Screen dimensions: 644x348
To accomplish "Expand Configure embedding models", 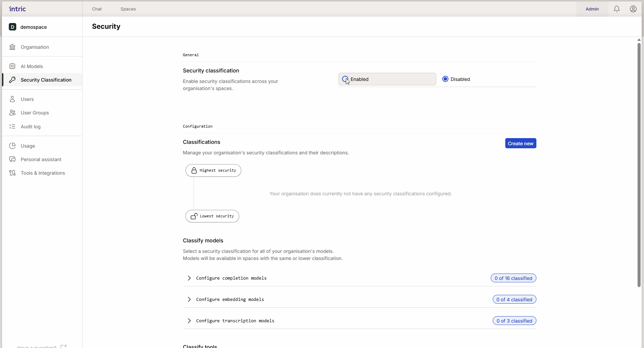I will point(189,300).
